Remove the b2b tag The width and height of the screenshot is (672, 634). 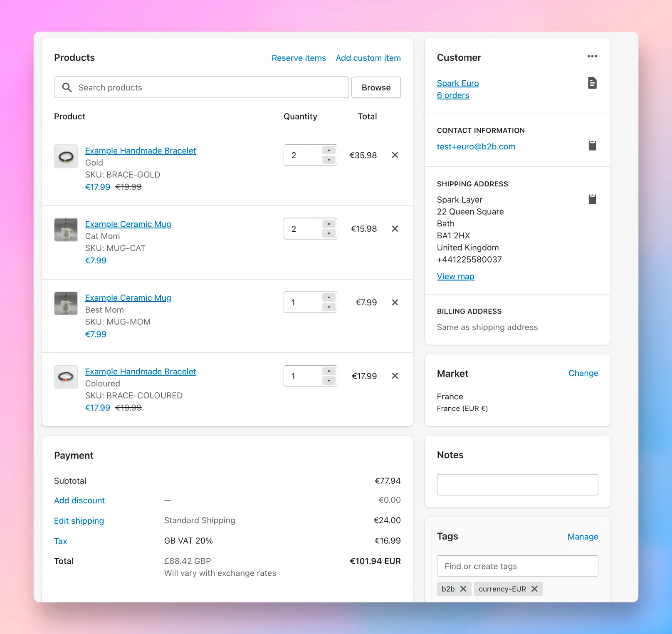pyautogui.click(x=463, y=589)
